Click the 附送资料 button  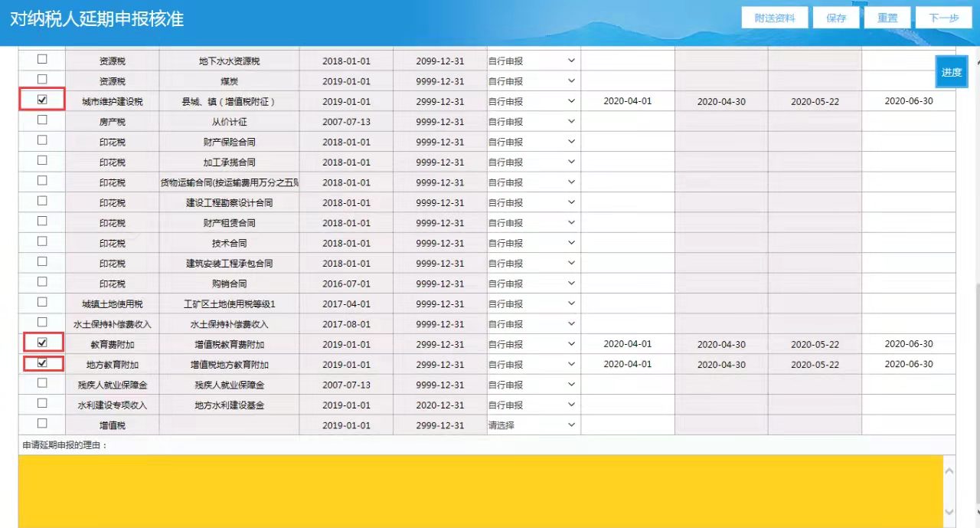(x=774, y=18)
